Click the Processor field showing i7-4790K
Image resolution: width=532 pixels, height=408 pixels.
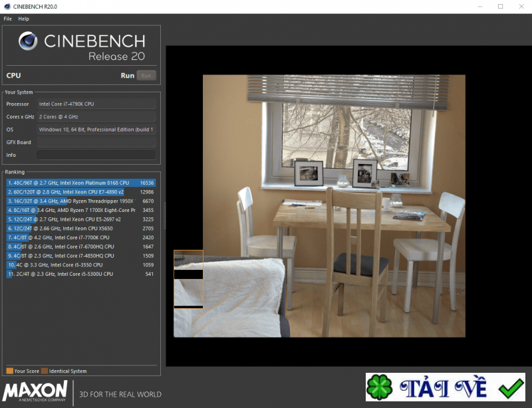pyautogui.click(x=96, y=104)
